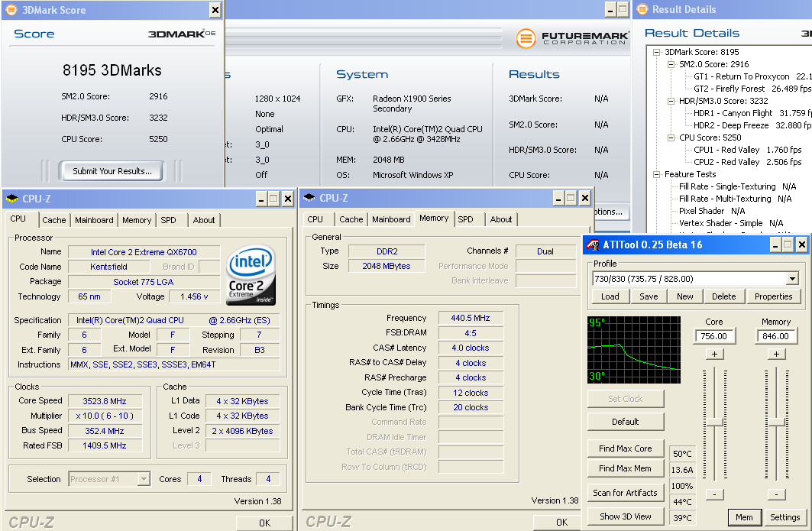
Task: Open Cache tab in right CPU-Z window
Action: point(351,219)
